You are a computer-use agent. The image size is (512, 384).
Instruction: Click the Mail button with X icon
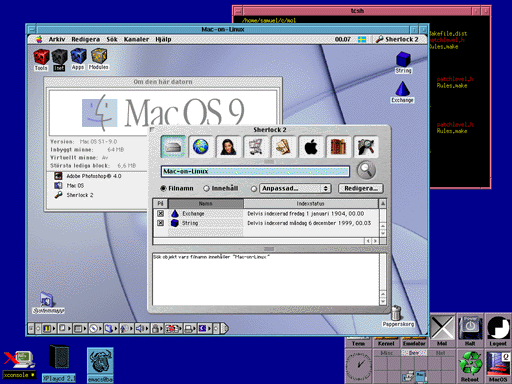(442, 330)
